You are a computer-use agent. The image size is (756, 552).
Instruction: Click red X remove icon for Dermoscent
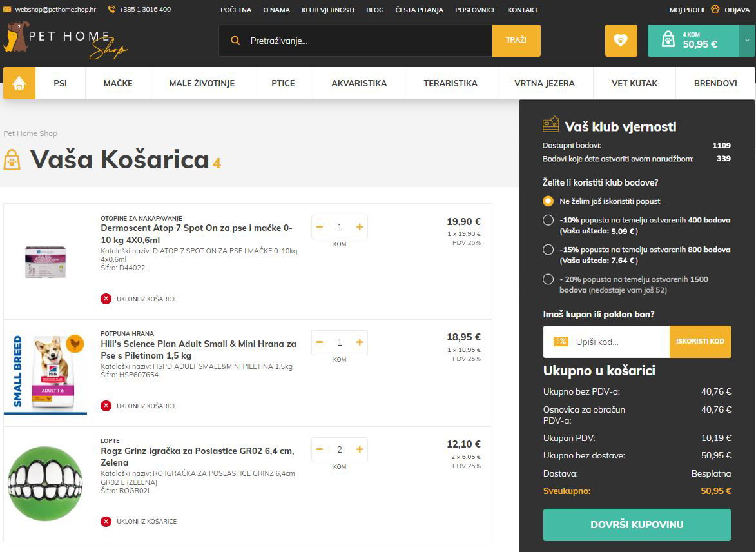pyautogui.click(x=106, y=299)
